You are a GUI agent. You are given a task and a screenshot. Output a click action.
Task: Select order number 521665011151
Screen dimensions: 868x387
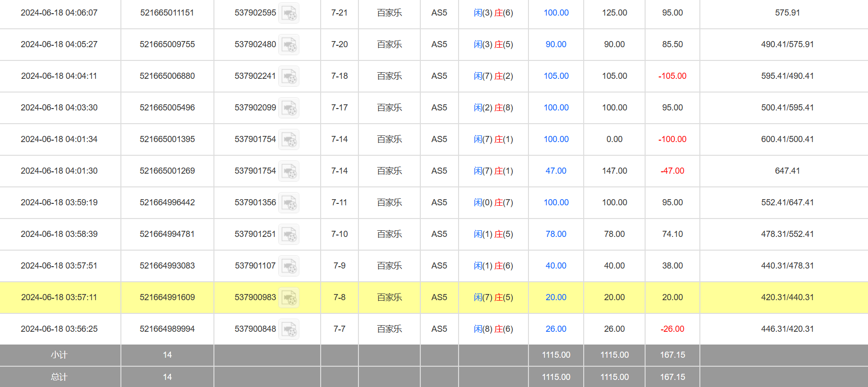(167, 13)
